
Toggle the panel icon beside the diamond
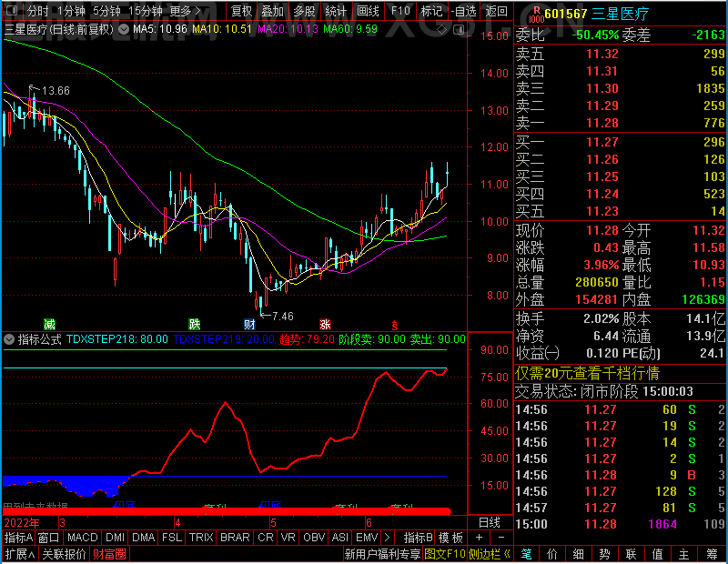[459, 30]
